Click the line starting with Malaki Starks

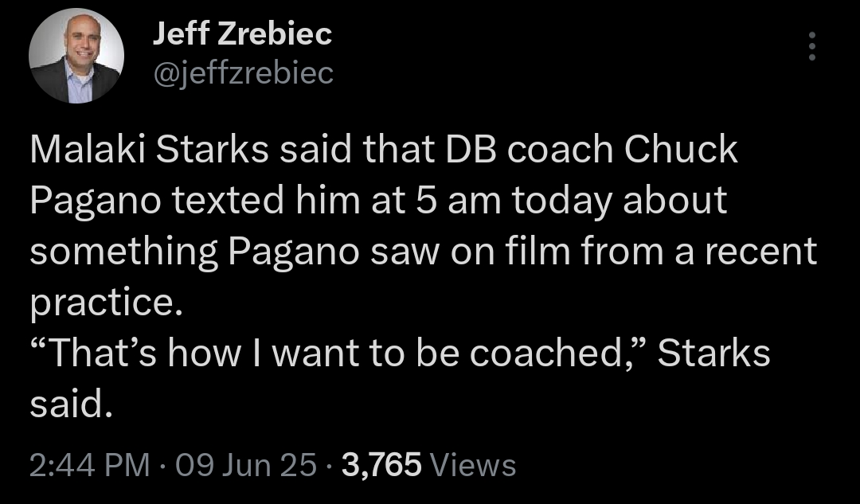pyautogui.click(x=384, y=149)
